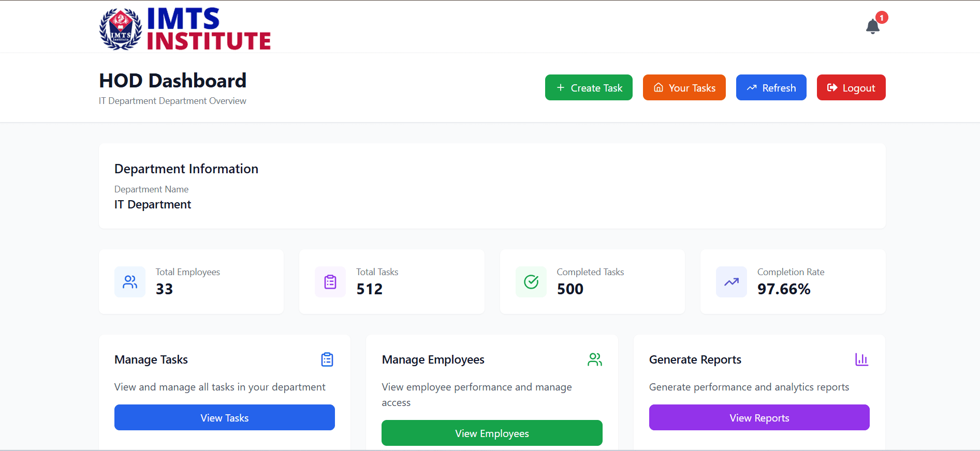Click the completion rate 97.66%

coord(784,289)
